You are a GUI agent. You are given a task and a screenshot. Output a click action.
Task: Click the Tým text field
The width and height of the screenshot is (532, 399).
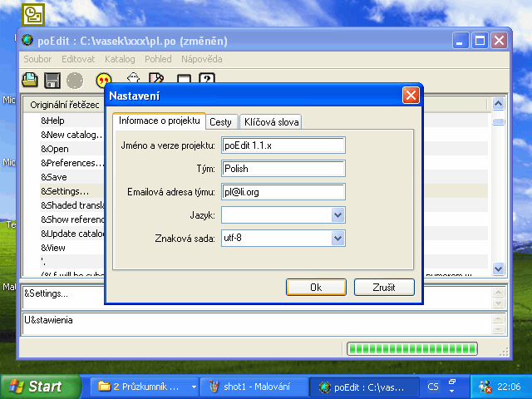point(283,169)
